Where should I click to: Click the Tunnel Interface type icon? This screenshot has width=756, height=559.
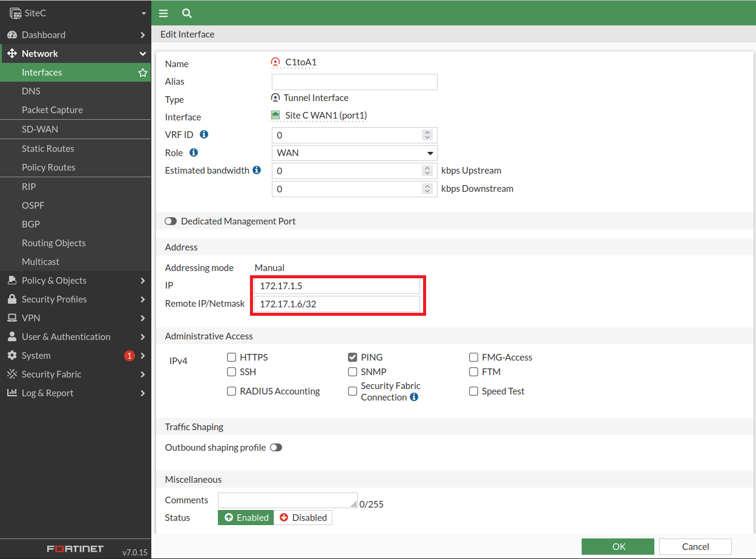tap(275, 98)
